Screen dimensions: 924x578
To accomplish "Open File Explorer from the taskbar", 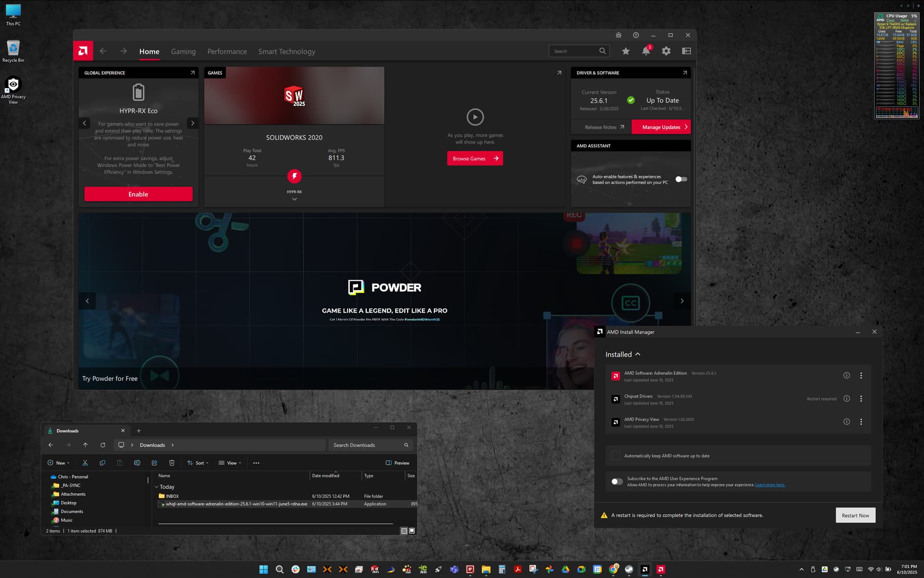I will (486, 569).
